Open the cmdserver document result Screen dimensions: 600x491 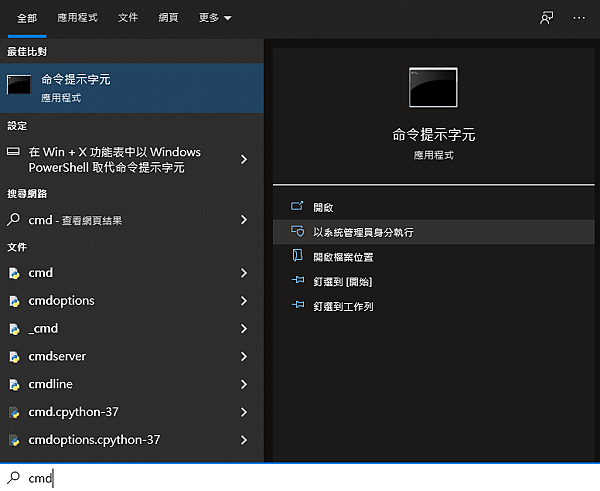click(132, 357)
